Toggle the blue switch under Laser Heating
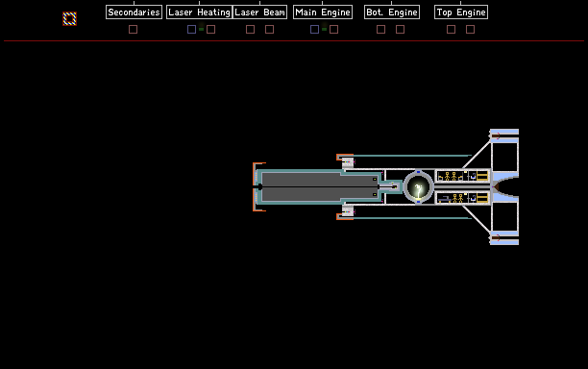 point(191,29)
